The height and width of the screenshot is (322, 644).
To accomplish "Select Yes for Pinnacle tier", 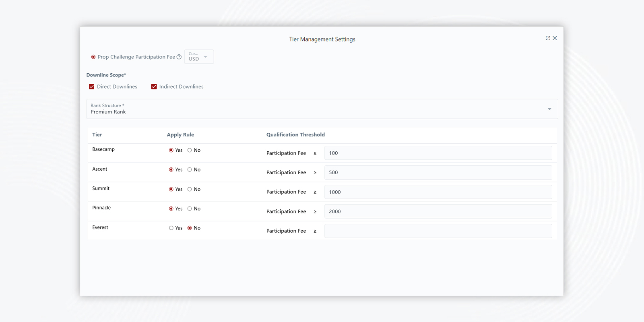I will 171,208.
